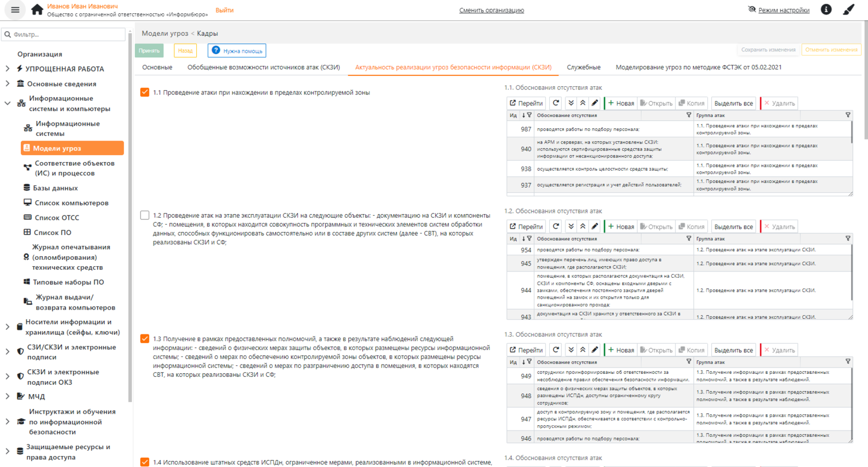The image size is (868, 467).
Task: Expand all rows icon in 1.1 toolbar
Action: pos(571,104)
